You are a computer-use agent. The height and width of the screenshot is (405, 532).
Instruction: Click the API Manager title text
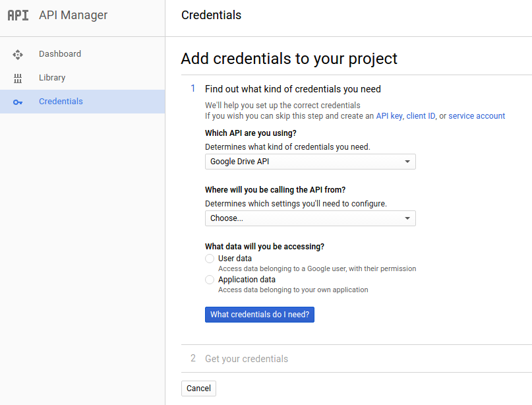(73, 15)
